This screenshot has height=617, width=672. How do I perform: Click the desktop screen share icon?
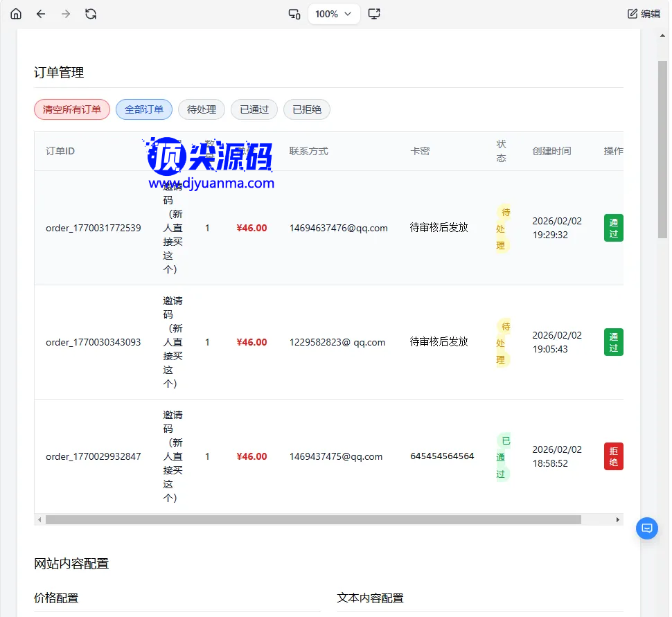pos(374,14)
